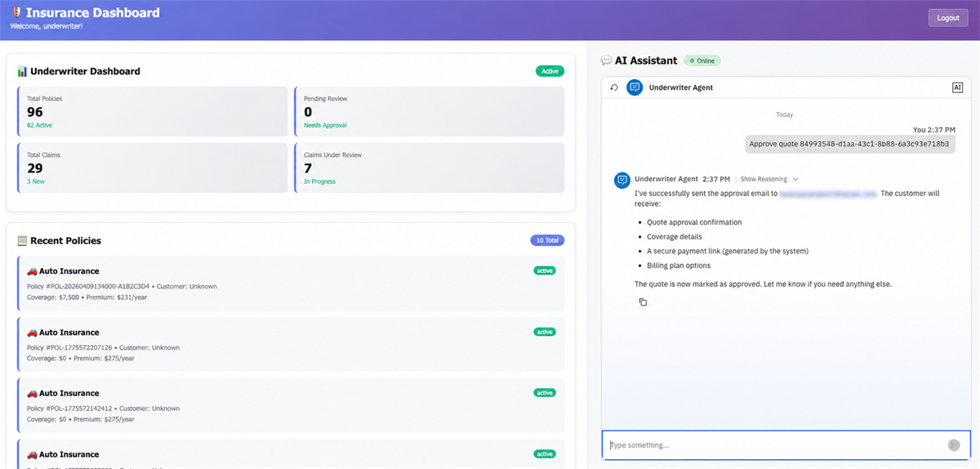Click the Underwriter Agent avatar beside the reply

pos(622,180)
